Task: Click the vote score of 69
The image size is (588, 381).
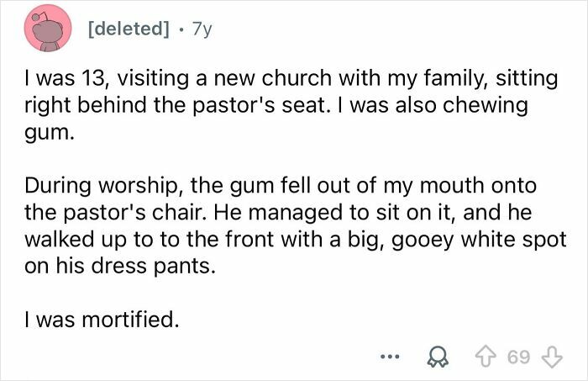Action: pos(518,355)
